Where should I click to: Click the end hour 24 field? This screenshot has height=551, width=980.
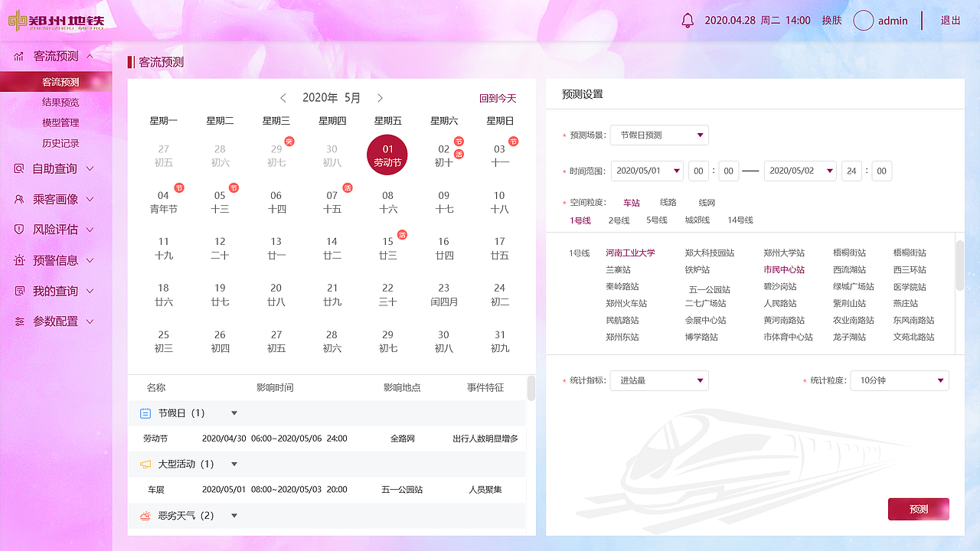pyautogui.click(x=851, y=171)
